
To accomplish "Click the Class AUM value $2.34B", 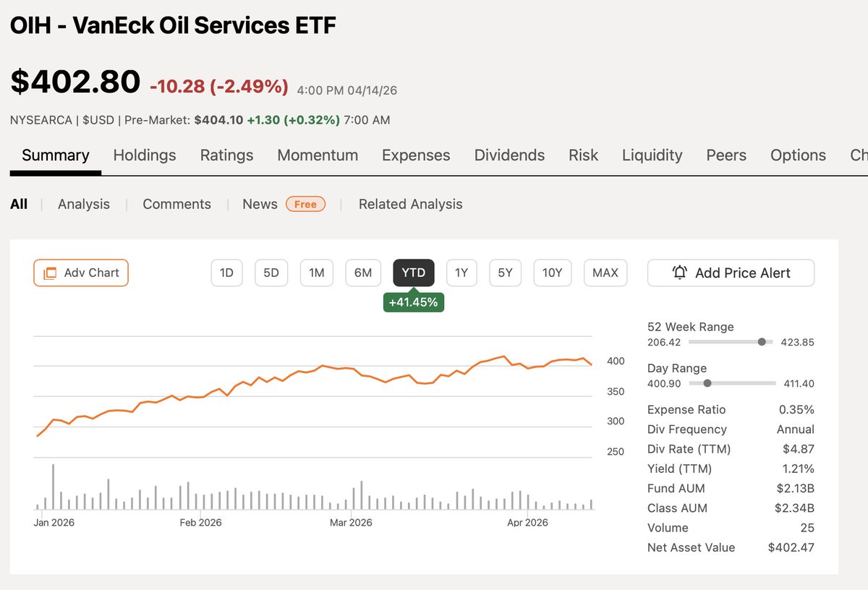I will [x=794, y=508].
